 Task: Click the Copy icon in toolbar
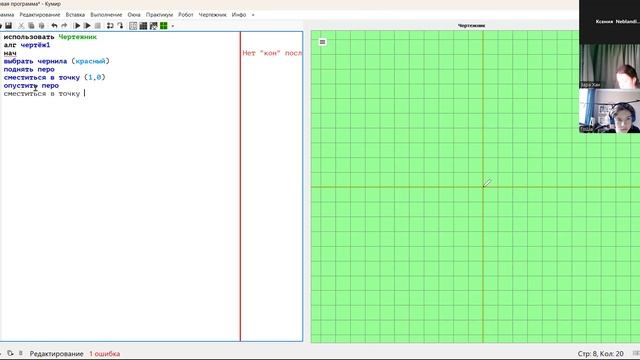(31, 26)
